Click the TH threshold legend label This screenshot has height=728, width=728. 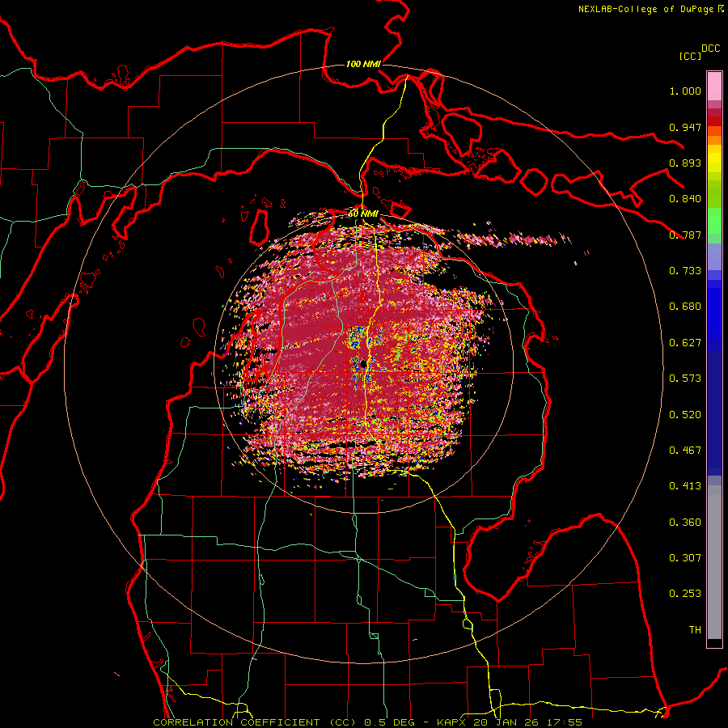pyautogui.click(x=695, y=630)
